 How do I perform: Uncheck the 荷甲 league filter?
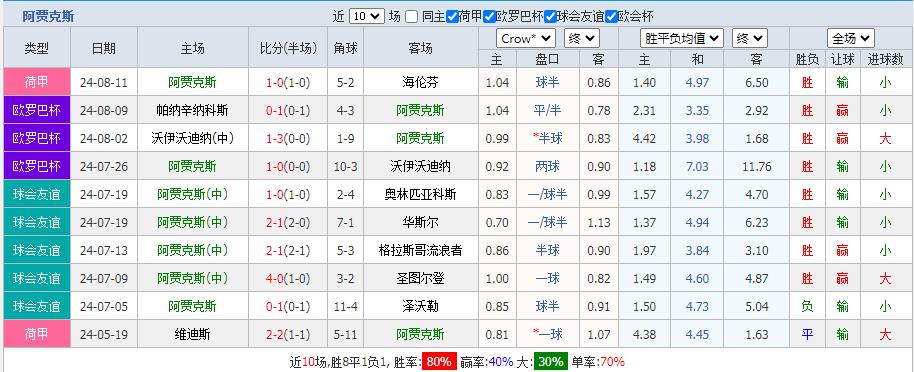[452, 17]
